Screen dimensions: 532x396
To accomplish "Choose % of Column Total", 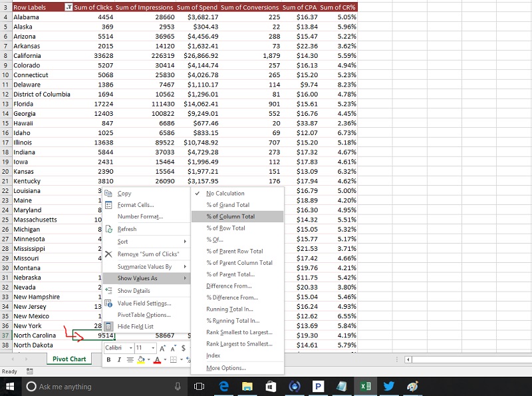I will tap(230, 217).
